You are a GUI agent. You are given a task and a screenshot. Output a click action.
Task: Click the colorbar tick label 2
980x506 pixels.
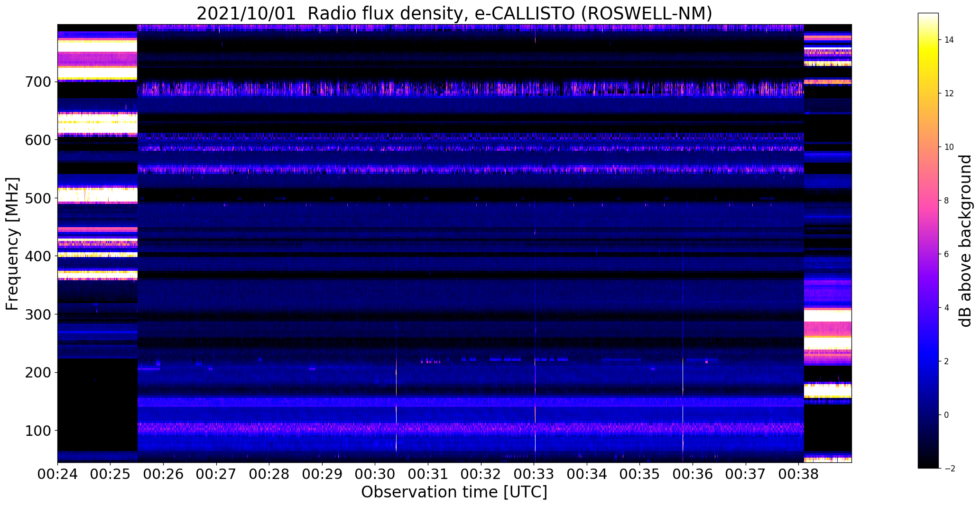(947, 361)
